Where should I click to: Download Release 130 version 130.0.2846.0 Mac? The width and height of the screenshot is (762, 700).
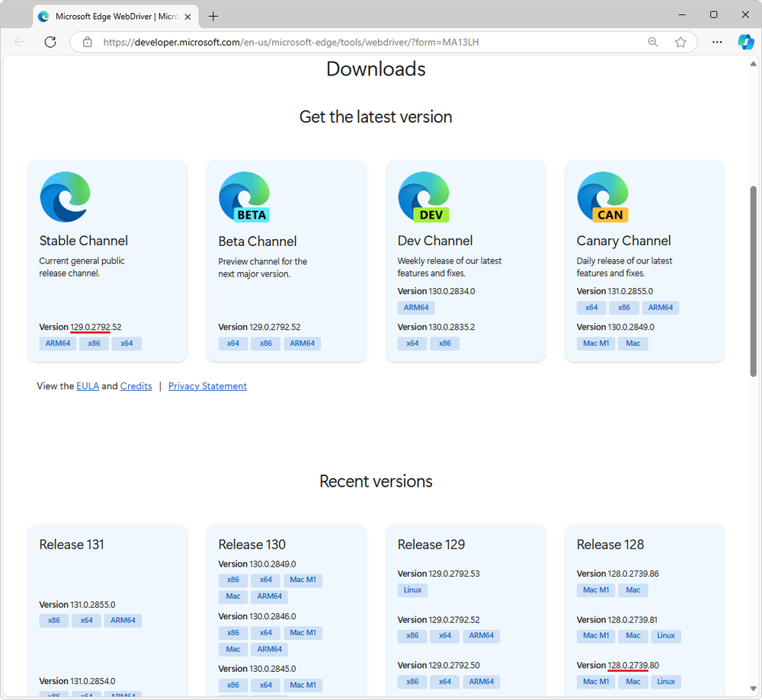coord(233,650)
